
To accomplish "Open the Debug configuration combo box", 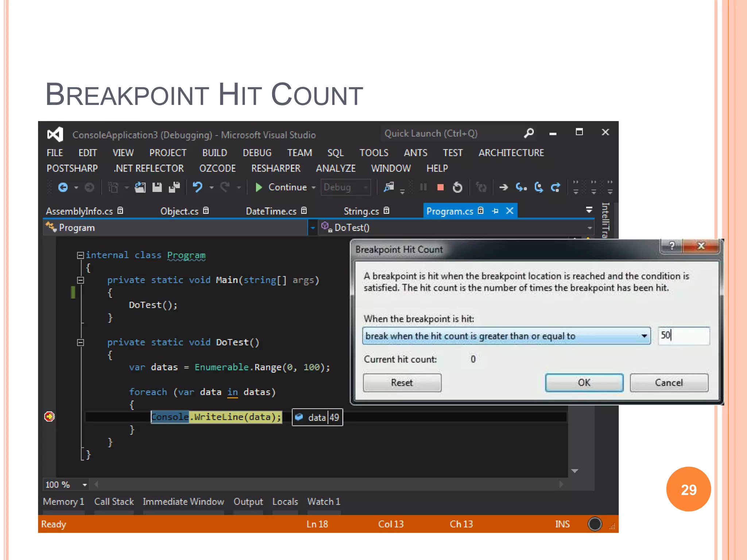I will pos(345,187).
